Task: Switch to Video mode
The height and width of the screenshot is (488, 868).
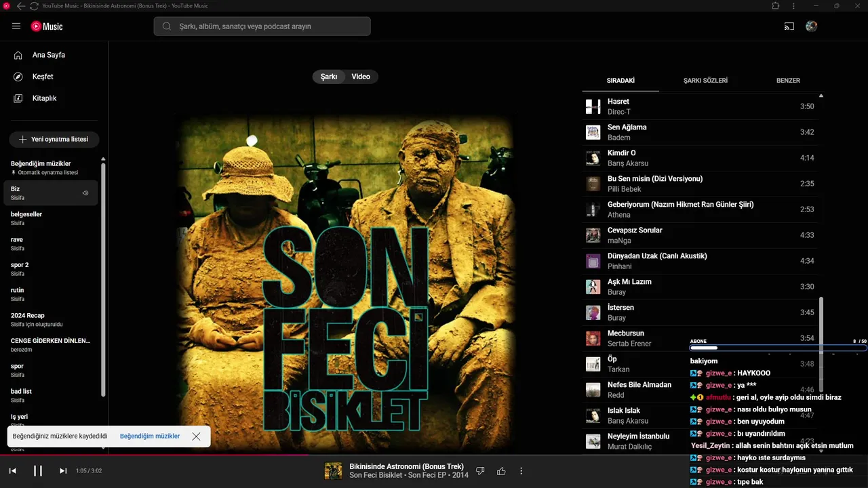Action: coord(361,77)
